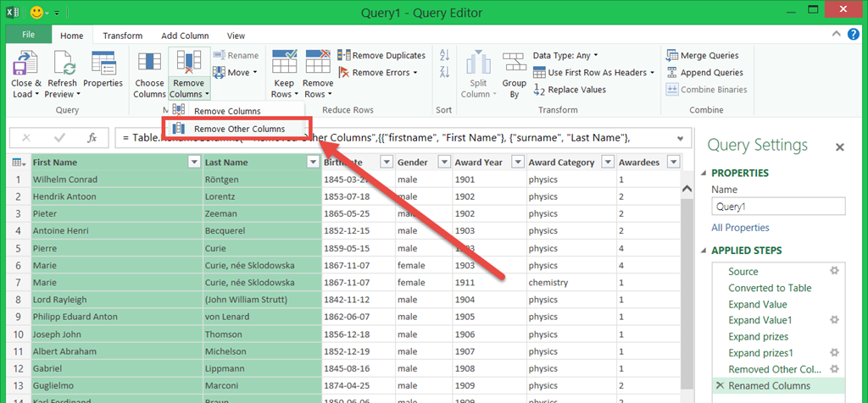Click the green File button
The width and height of the screenshot is (868, 403).
click(x=28, y=35)
